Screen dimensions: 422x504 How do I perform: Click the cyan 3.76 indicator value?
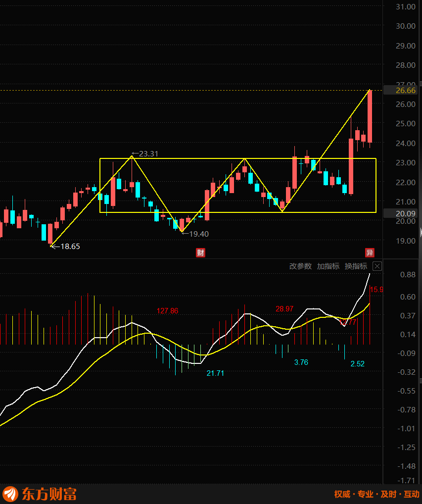click(x=301, y=362)
